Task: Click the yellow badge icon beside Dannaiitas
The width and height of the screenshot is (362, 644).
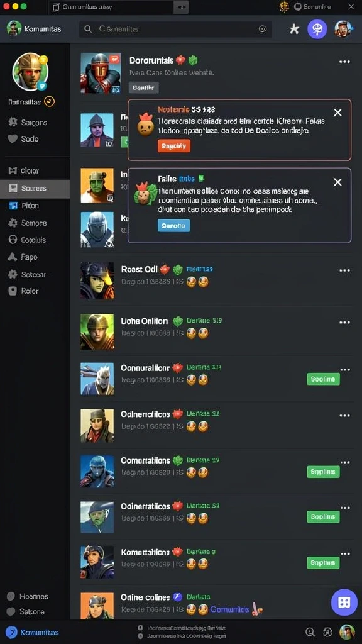Action: [49, 101]
